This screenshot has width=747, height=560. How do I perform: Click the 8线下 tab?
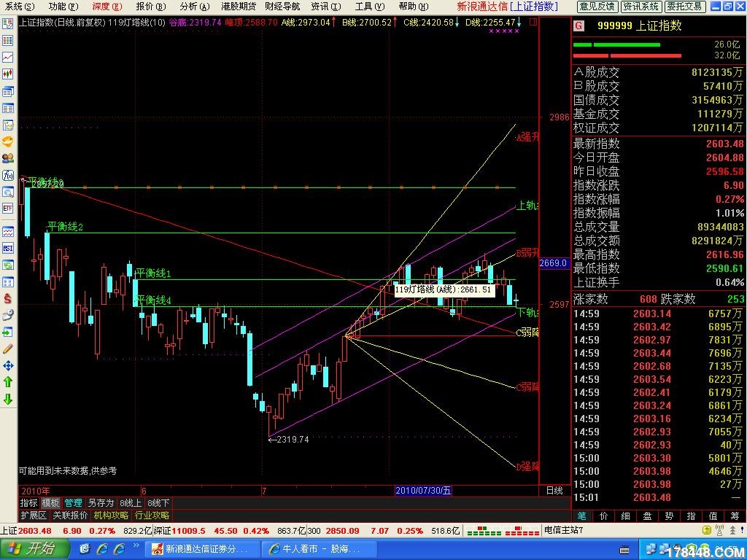(158, 503)
